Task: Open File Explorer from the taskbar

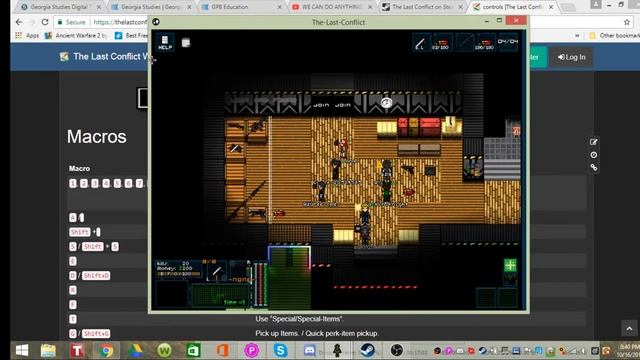Action: [x=48, y=350]
